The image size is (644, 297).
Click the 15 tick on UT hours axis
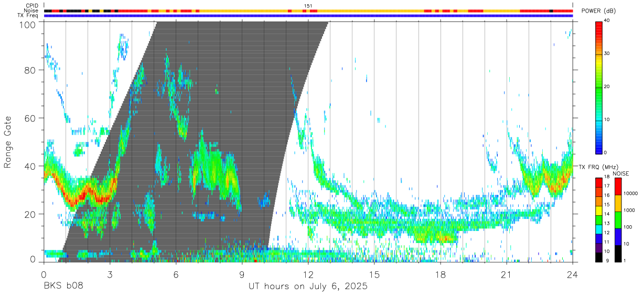374,274
